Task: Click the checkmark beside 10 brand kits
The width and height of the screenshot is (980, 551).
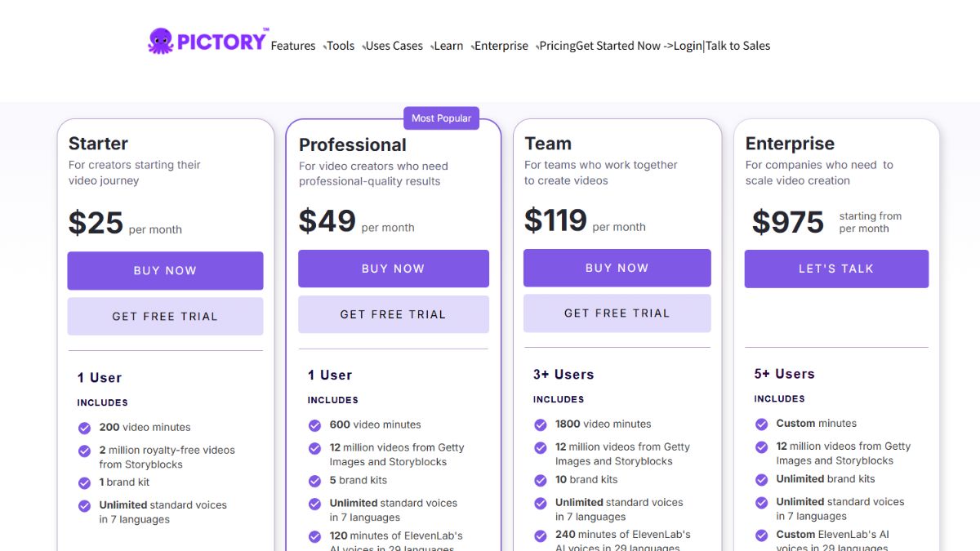Action: click(540, 480)
